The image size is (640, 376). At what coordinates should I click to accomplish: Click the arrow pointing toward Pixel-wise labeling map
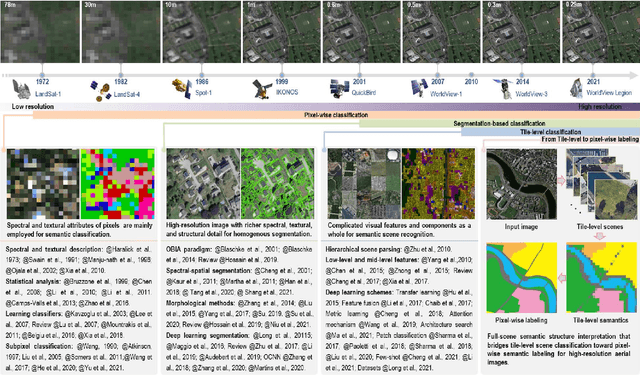562,278
